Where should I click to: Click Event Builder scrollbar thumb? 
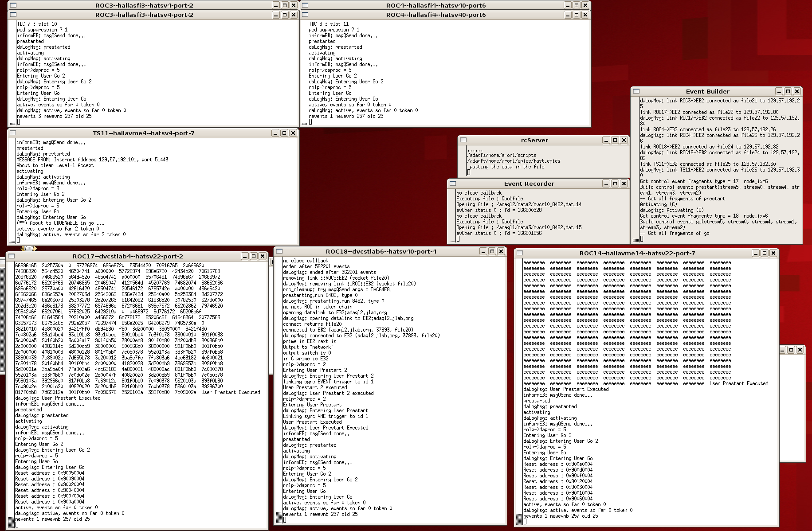click(x=635, y=240)
